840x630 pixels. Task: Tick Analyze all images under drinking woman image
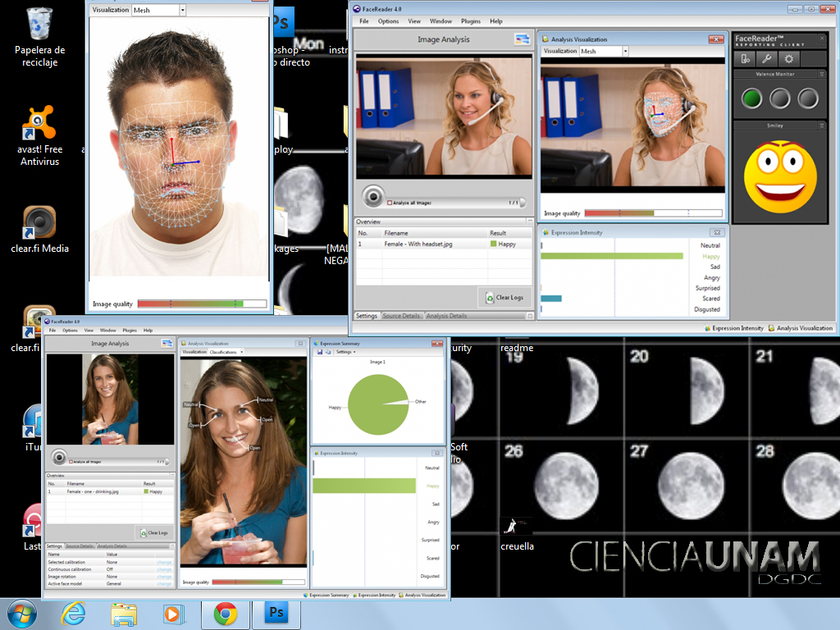pos(71,462)
